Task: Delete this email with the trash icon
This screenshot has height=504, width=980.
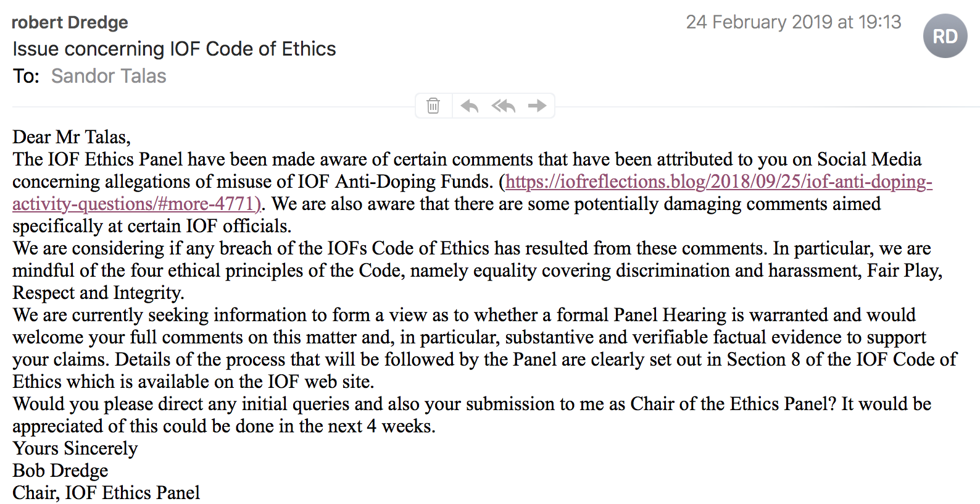Action: pos(433,106)
